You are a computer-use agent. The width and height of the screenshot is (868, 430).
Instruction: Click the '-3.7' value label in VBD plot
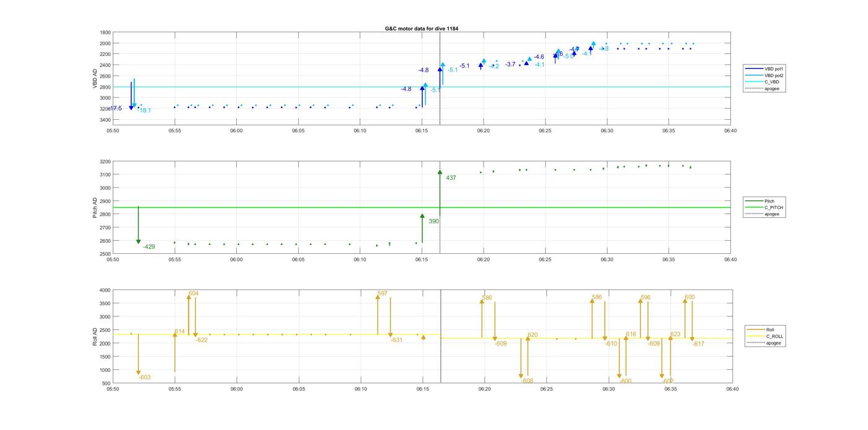[510, 65]
